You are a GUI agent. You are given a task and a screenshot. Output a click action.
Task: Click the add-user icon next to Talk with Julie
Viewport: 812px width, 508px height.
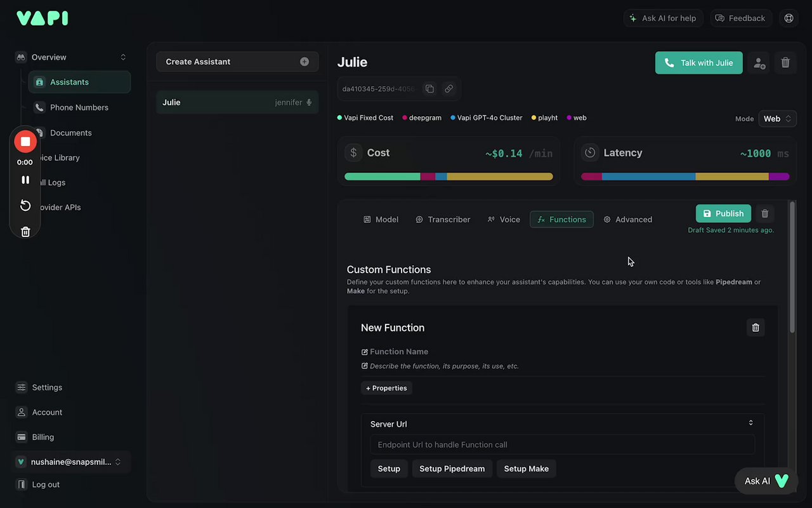(759, 63)
